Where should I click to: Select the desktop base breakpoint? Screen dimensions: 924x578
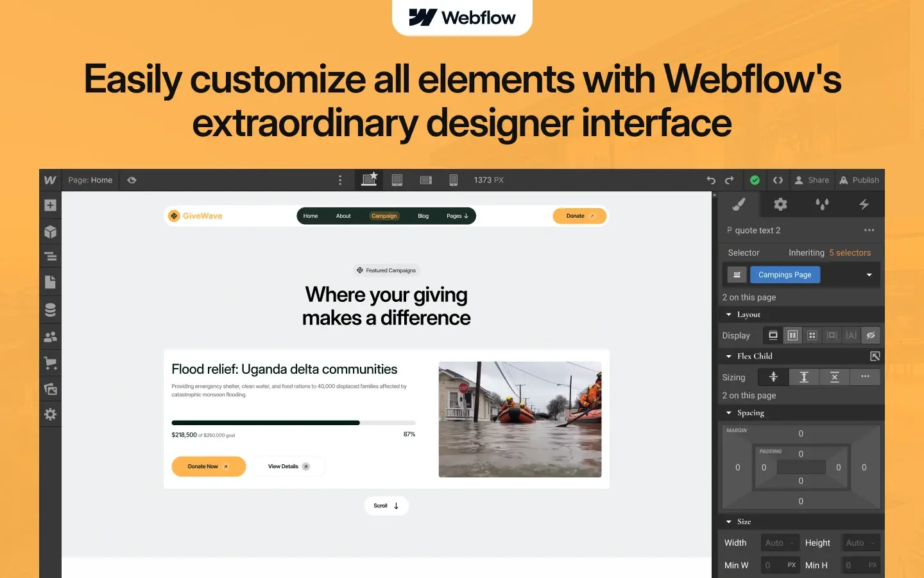tap(369, 180)
